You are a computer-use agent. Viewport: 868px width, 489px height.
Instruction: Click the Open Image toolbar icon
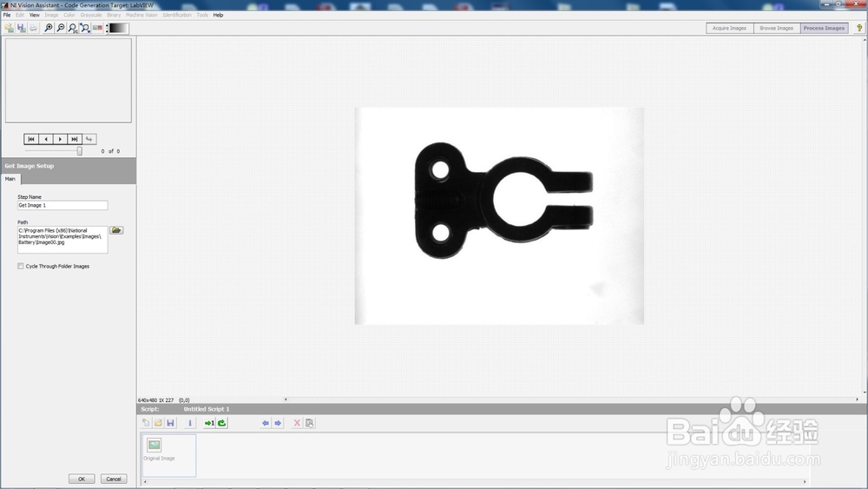(9, 28)
